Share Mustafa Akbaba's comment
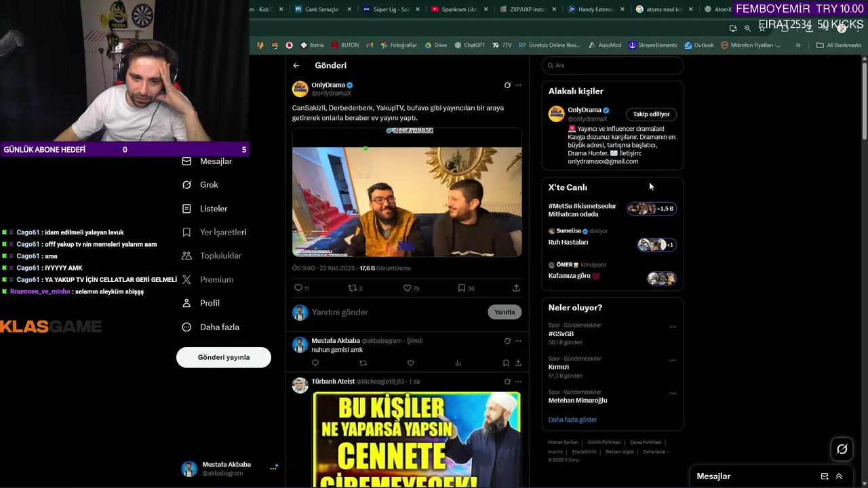The width and height of the screenshot is (868, 488). [518, 363]
